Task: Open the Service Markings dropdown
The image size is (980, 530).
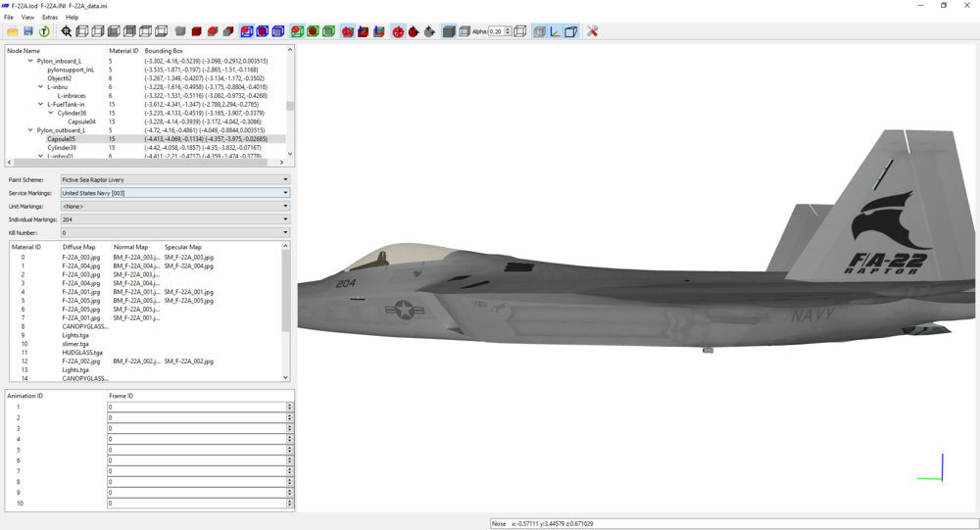Action: [175, 192]
